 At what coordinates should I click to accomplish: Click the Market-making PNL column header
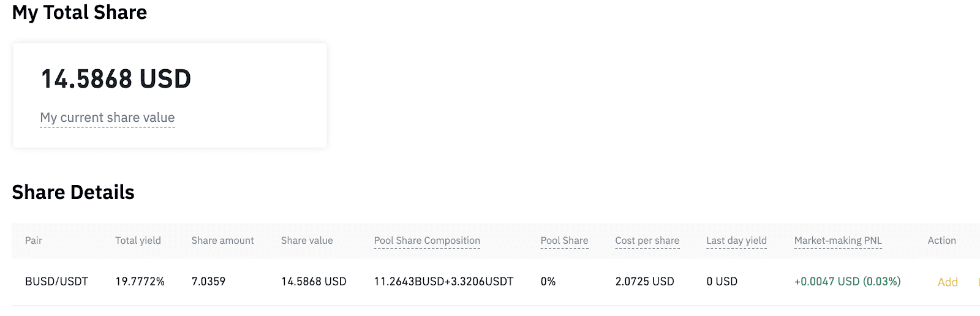pyautogui.click(x=838, y=241)
